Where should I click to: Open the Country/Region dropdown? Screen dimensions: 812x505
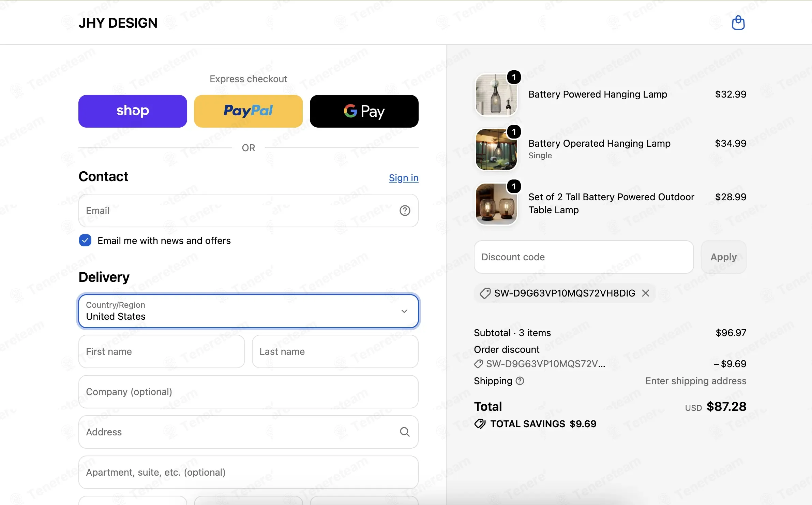(249, 311)
